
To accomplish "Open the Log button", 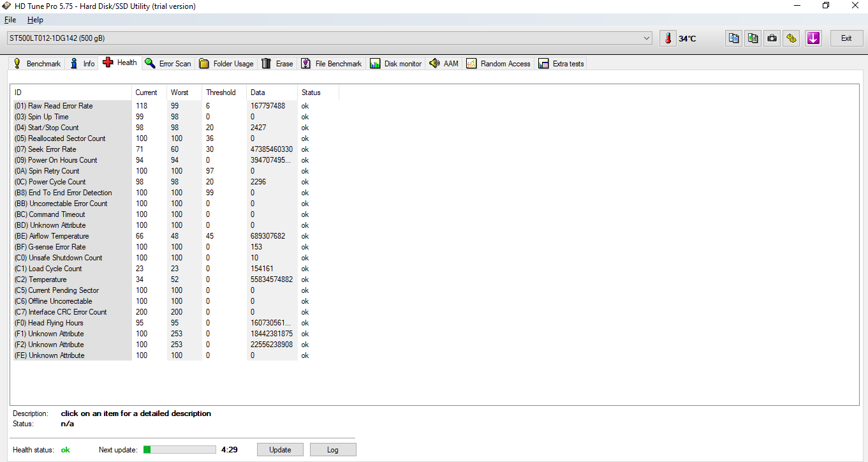I will (x=333, y=450).
